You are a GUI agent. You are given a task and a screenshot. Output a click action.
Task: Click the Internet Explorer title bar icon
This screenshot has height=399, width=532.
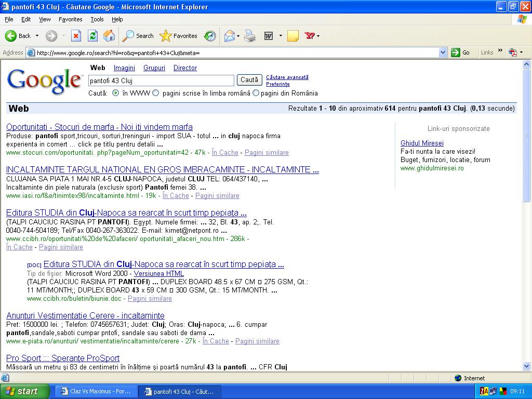pyautogui.click(x=5, y=6)
